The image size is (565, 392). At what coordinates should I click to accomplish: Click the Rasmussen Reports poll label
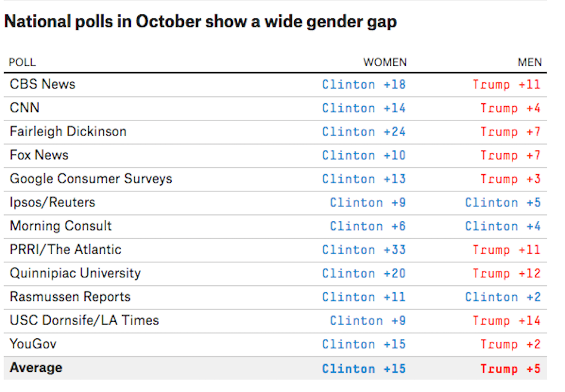pyautogui.click(x=70, y=297)
